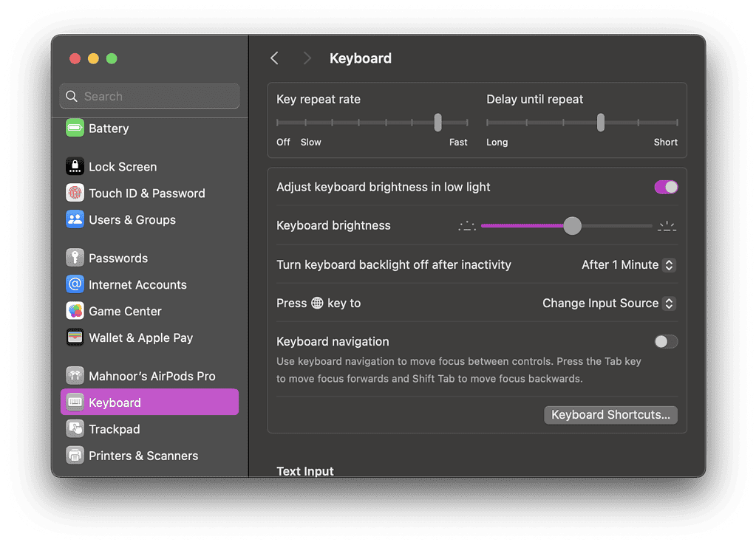The image size is (756, 545).
Task: Open Users & Groups icon
Action: tap(75, 220)
